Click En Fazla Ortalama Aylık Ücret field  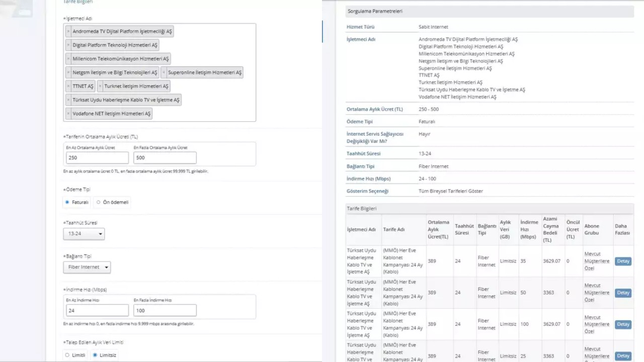click(x=165, y=158)
